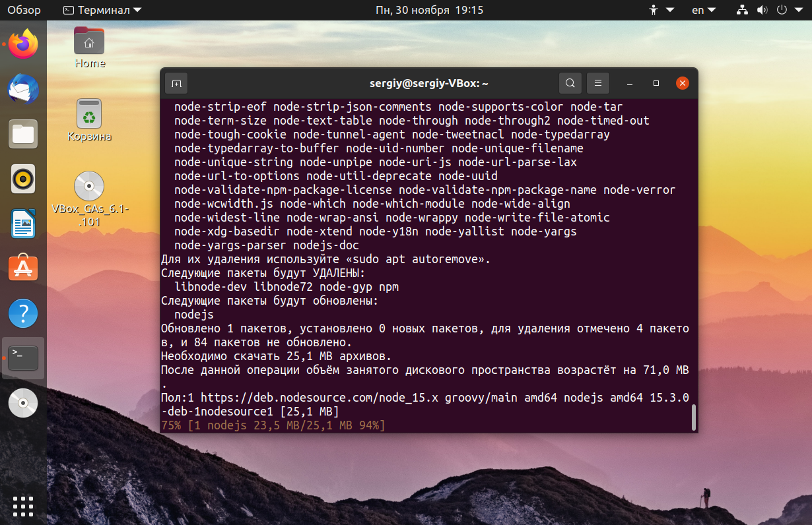Open the en keyboard layout menu
Viewport: 812px width, 525px height.
704,10
